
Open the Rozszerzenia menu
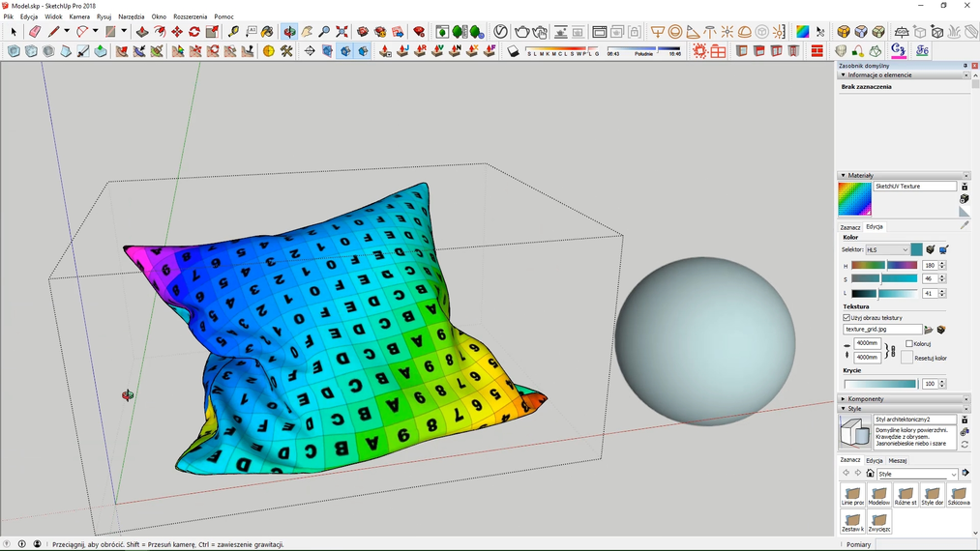click(x=190, y=16)
